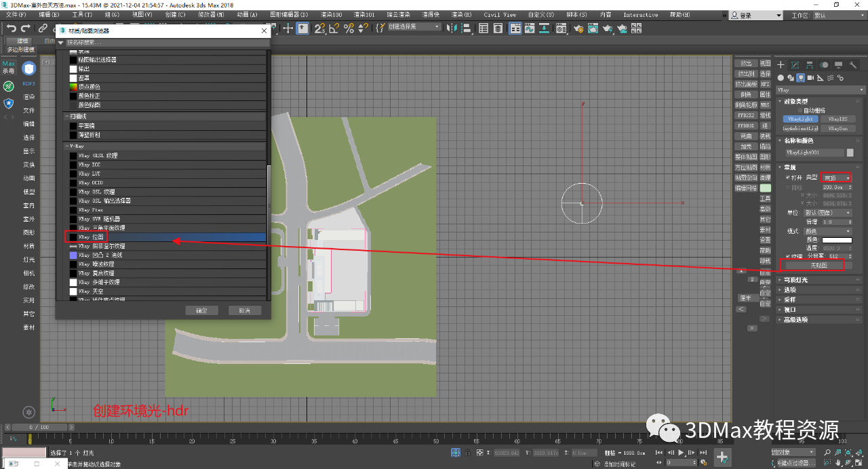This screenshot has width=868, height=469.
Task: Open the Render Setup teapot icon
Action: click(578, 28)
